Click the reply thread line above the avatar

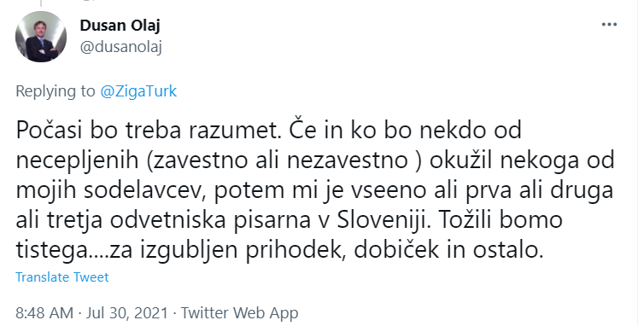tap(41, 3)
